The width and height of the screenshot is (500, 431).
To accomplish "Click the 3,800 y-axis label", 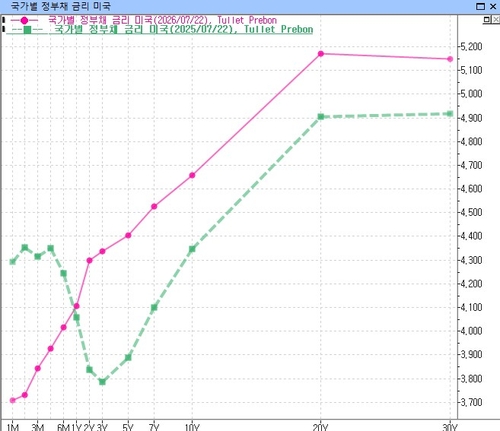I will (471, 378).
